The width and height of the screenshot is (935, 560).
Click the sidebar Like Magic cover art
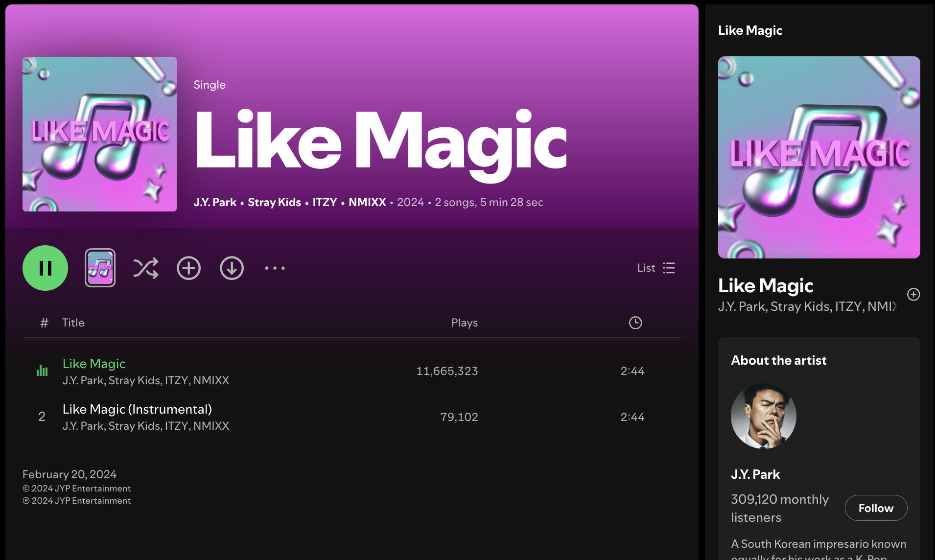click(x=819, y=157)
